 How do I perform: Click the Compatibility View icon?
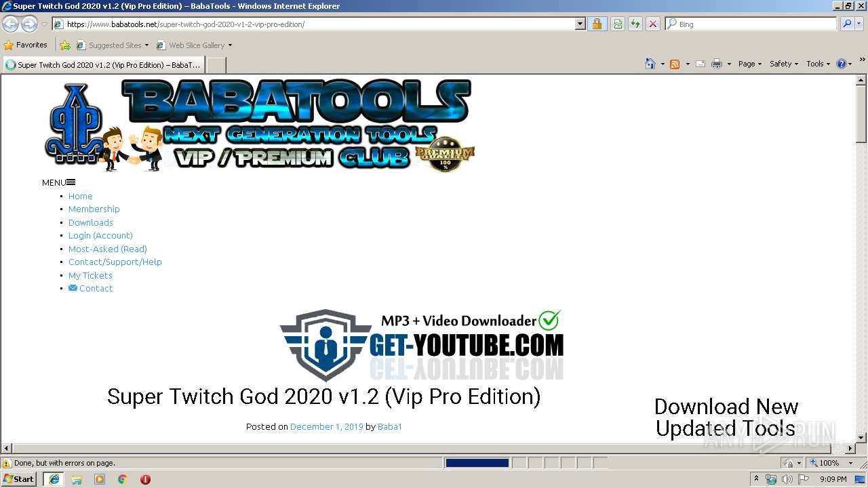coord(618,24)
